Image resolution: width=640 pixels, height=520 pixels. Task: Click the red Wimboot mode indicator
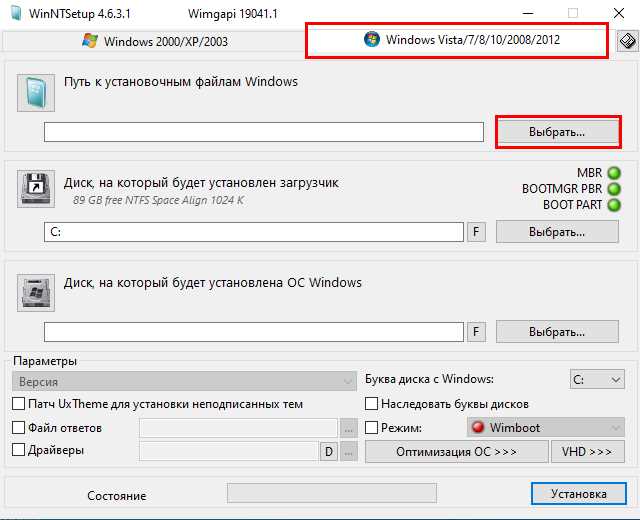[x=478, y=427]
